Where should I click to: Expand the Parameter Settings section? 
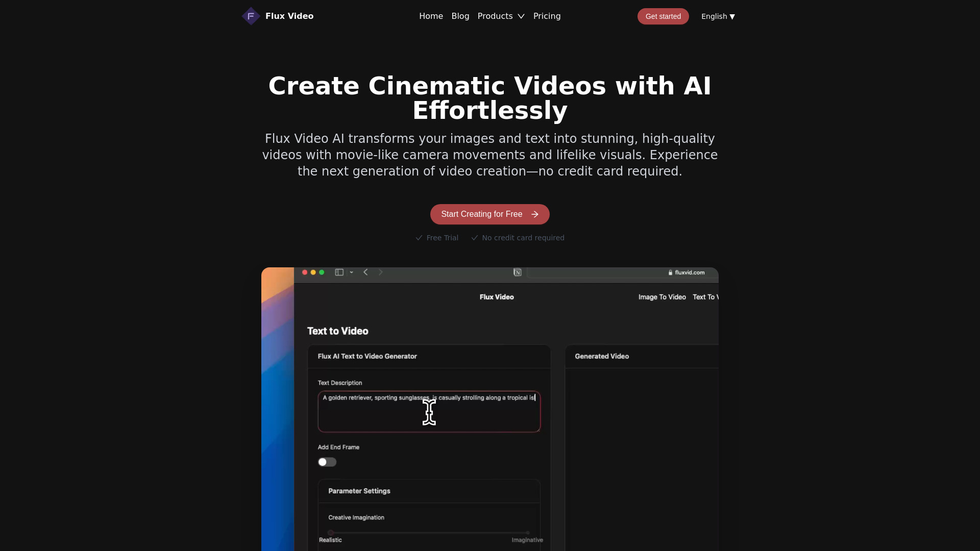coord(358,490)
